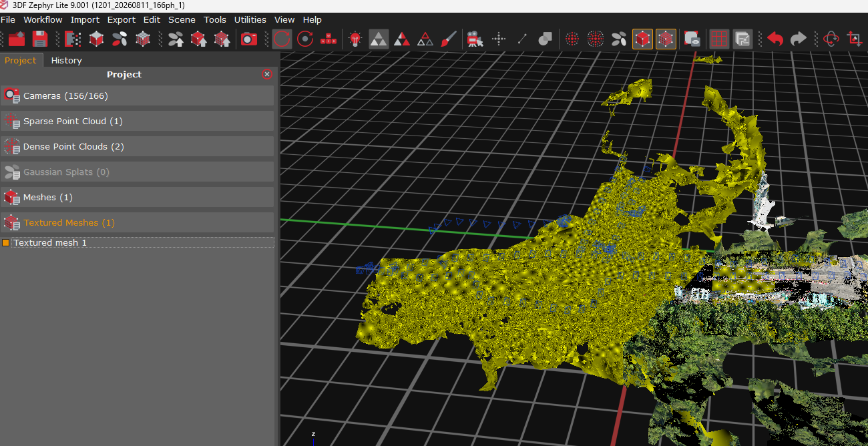The image size is (868, 446).
Task: Click the overlapping shapes toolbar icon
Action: pyautogui.click(x=545, y=39)
